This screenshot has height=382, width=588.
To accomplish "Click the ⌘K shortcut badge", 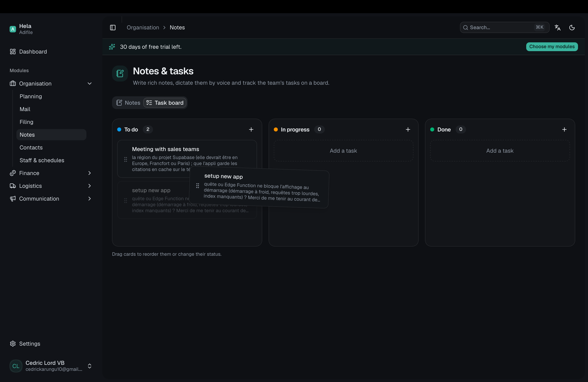I will click(x=540, y=27).
